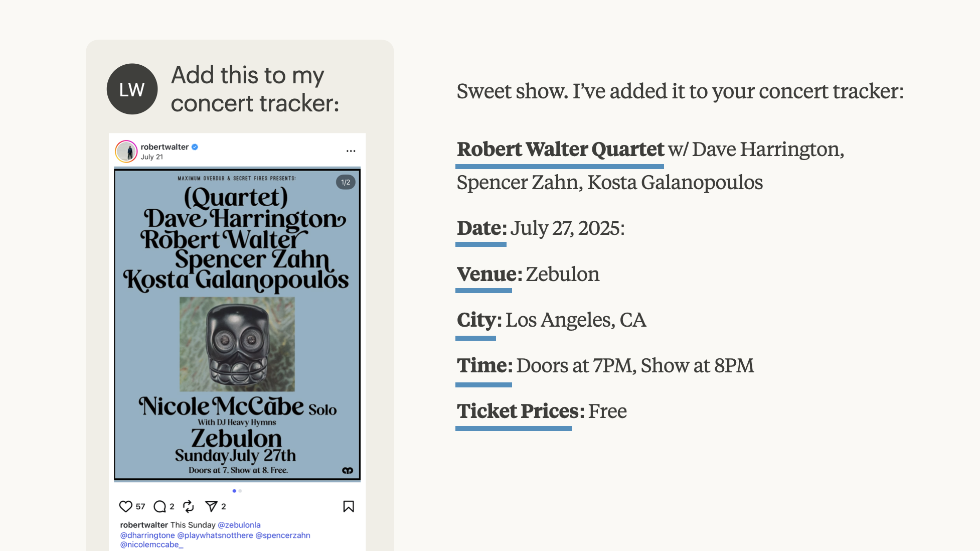This screenshot has width=980, height=551.
Task: Open the @nicolemccabe_ mention link
Action: click(x=151, y=544)
